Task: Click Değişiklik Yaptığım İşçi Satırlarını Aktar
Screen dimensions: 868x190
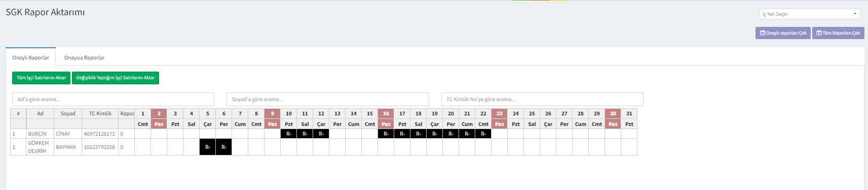Action: pyautogui.click(x=116, y=78)
